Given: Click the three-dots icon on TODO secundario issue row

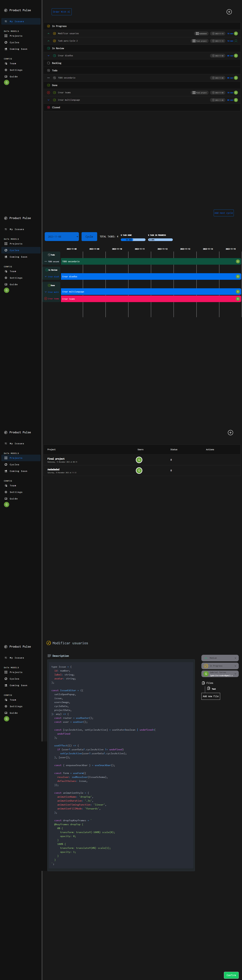Looking at the screenshot, I should click(48, 78).
